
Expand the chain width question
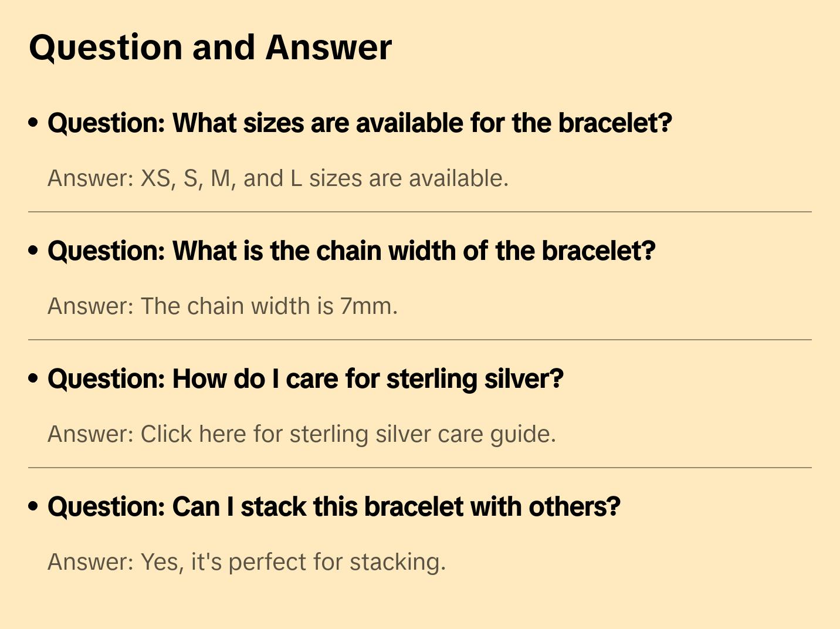pos(351,251)
